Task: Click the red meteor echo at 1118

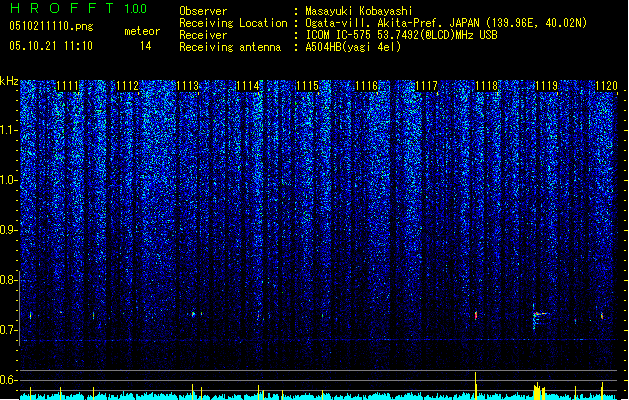Action: [x=476, y=315]
